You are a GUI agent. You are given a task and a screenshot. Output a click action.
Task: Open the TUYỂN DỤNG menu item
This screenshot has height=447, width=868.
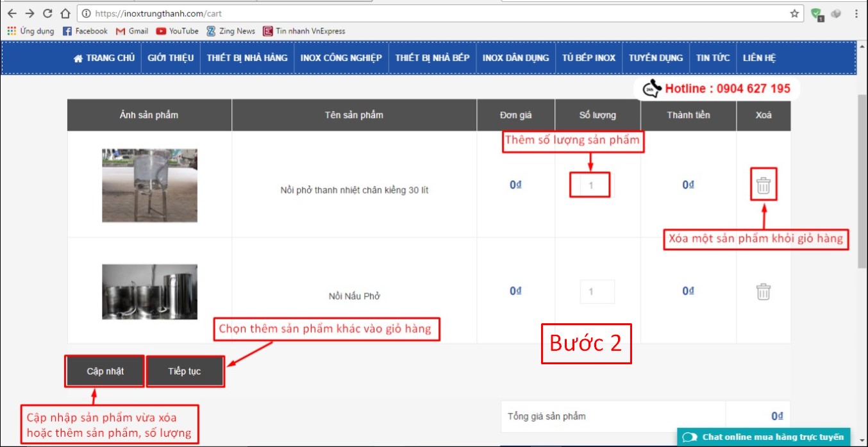click(x=656, y=58)
